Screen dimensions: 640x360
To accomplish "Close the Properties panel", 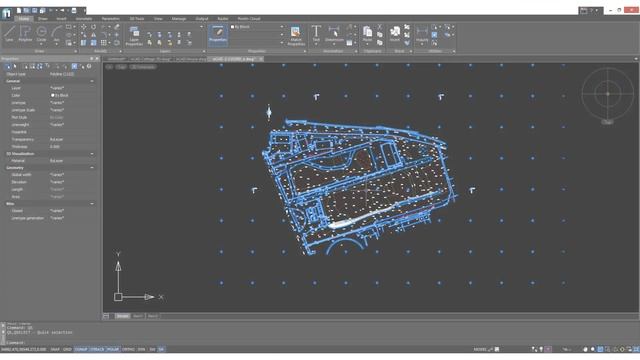I will (97, 59).
